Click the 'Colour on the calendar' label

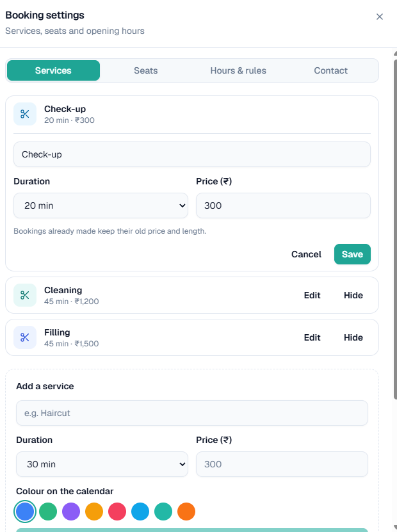pos(65,491)
